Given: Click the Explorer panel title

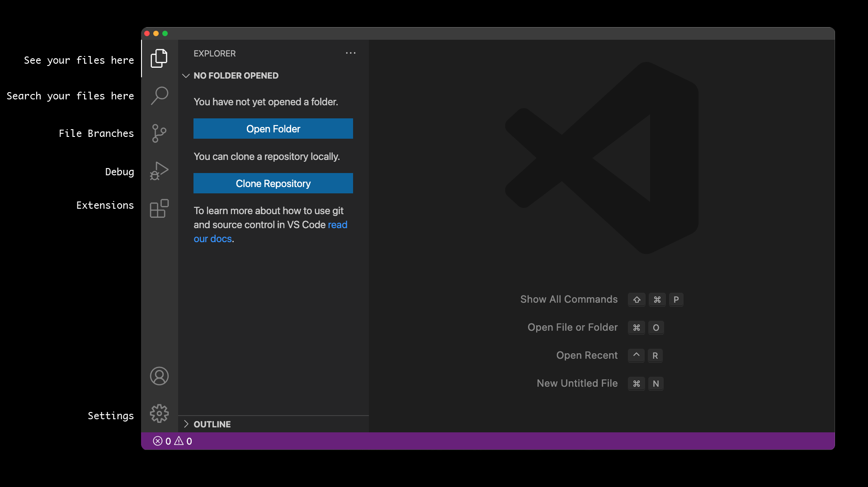Looking at the screenshot, I should coord(215,53).
